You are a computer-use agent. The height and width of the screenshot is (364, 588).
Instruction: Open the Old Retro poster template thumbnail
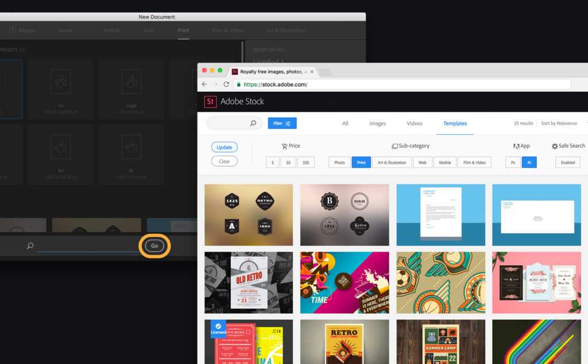point(249,282)
